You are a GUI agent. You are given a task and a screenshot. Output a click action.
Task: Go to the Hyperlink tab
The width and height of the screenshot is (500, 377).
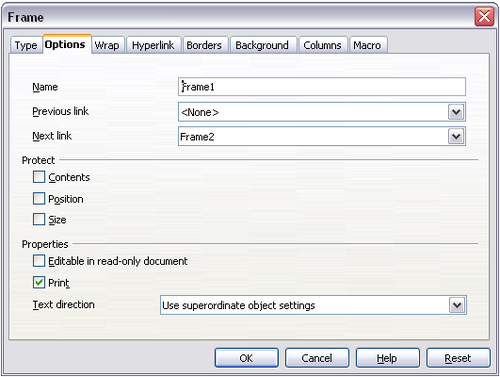coord(153,45)
